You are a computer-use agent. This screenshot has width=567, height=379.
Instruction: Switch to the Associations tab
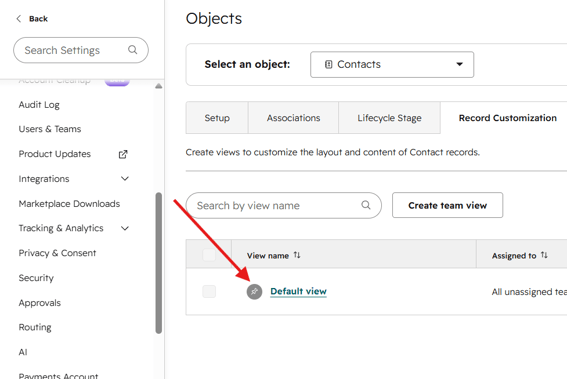293,118
